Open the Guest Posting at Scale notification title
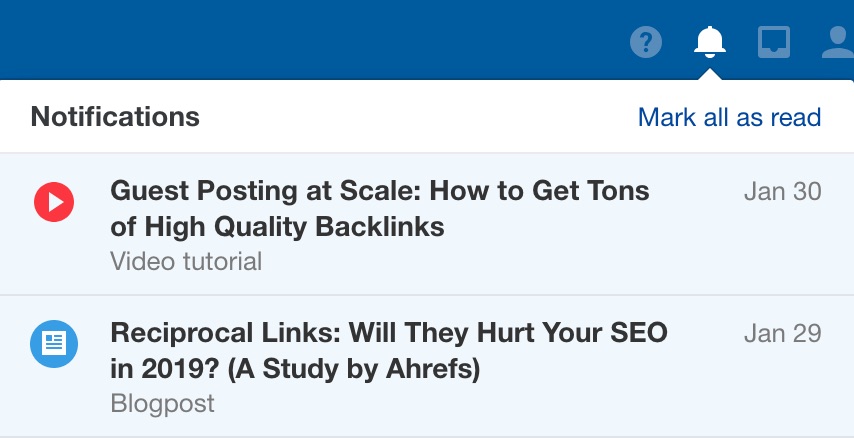 click(379, 208)
